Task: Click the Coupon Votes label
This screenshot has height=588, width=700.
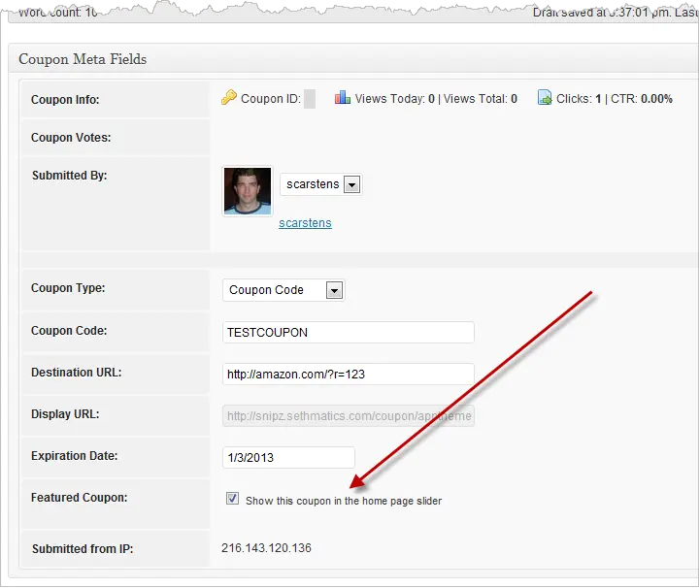Action: click(71, 138)
